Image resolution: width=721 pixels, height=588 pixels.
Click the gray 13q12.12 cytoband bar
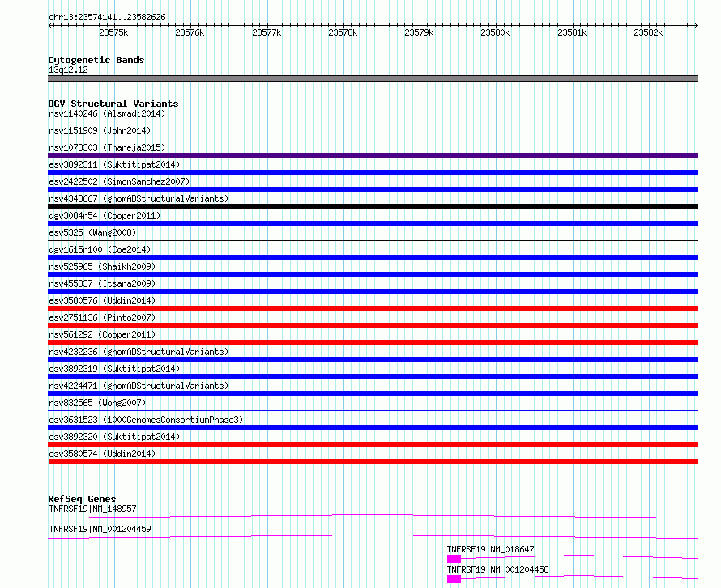pos(373,79)
